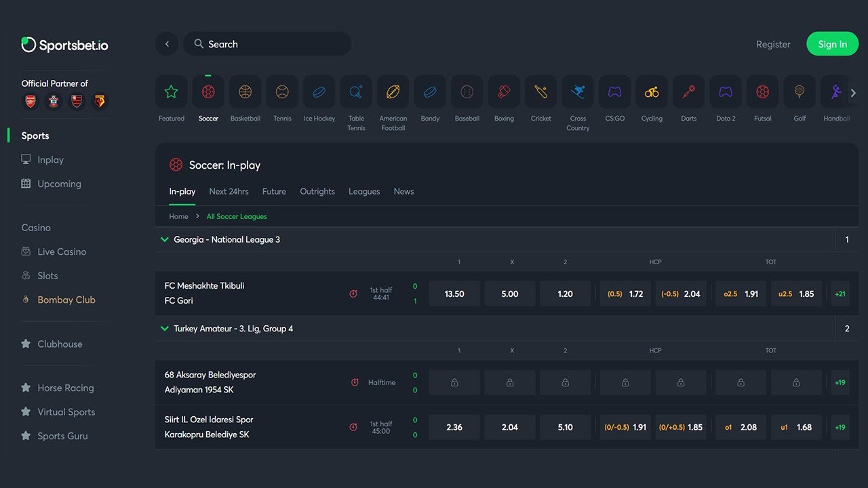
Task: Select handicap (0.5) 1.72 odds
Action: pos(625,294)
